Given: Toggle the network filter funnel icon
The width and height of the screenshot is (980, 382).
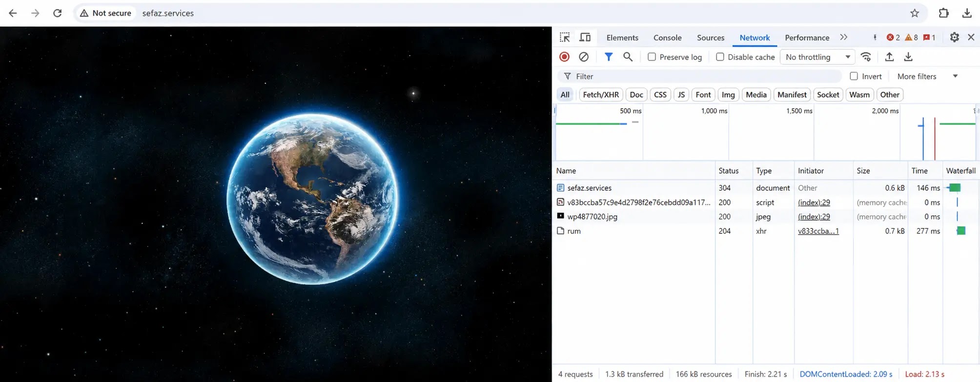Looking at the screenshot, I should pos(608,57).
